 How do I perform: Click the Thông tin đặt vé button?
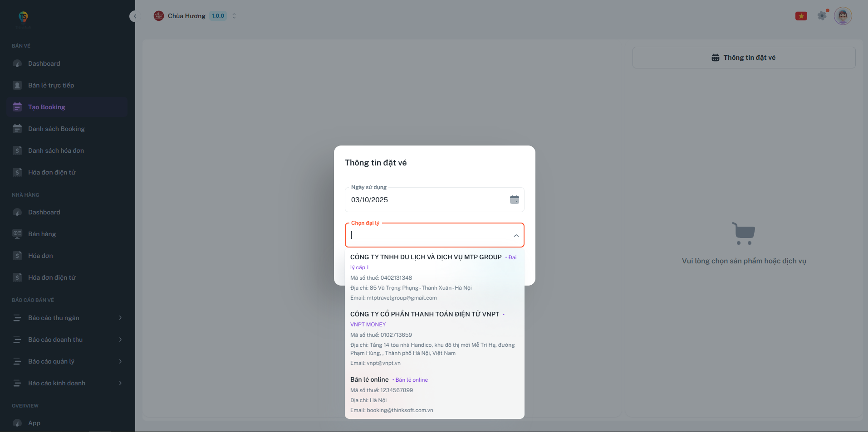pyautogui.click(x=744, y=58)
